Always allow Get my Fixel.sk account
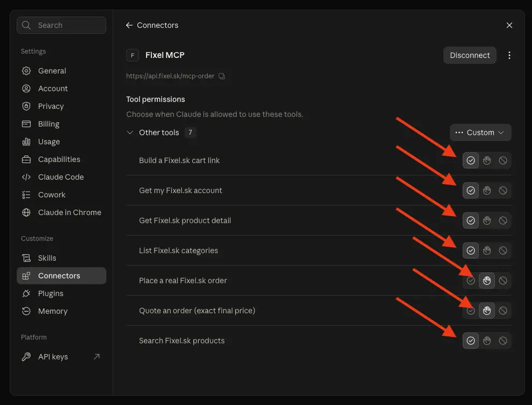Screen dimensions: 532x405 point(471,190)
